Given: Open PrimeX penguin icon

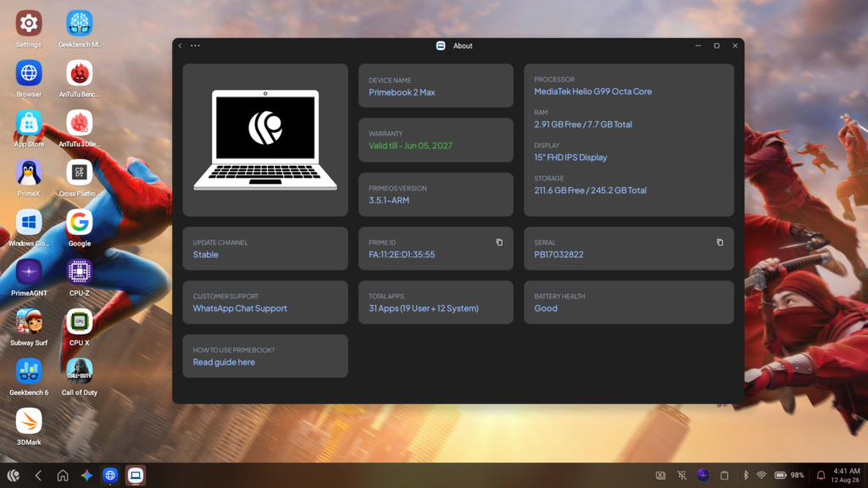Looking at the screenshot, I should [29, 173].
